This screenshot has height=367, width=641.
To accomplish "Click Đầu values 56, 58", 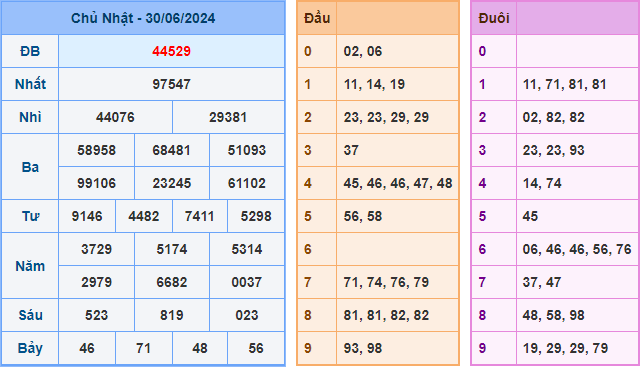I will 363,216.
